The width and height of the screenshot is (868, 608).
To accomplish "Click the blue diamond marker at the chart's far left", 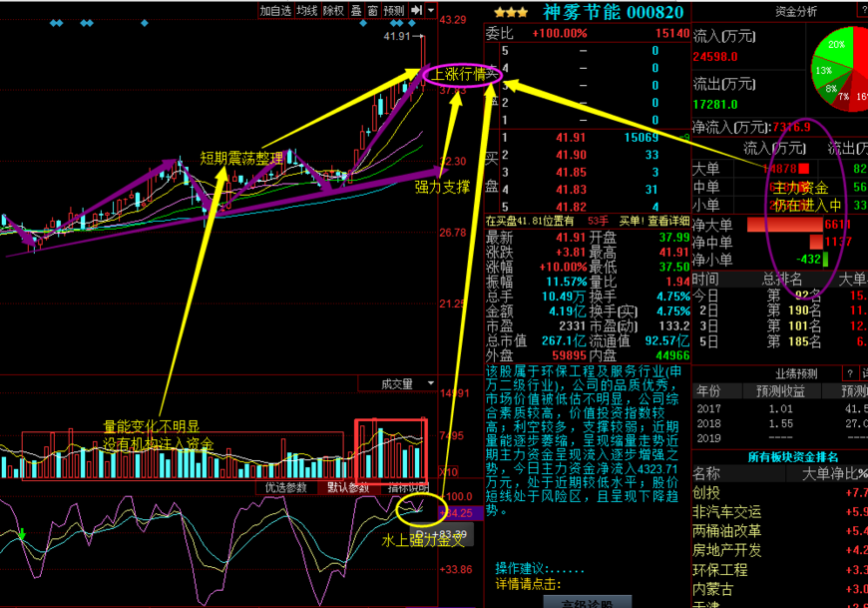I will point(53,23).
